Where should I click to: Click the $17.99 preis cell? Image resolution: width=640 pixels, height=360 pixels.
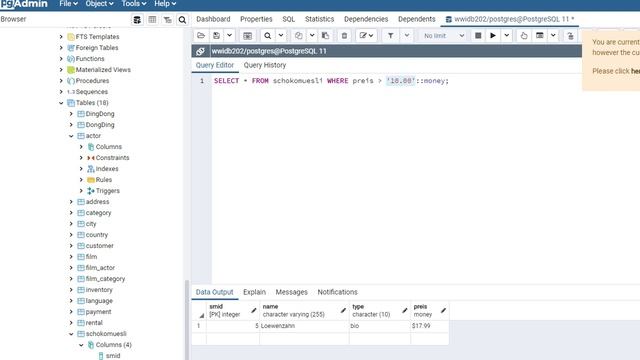429,326
